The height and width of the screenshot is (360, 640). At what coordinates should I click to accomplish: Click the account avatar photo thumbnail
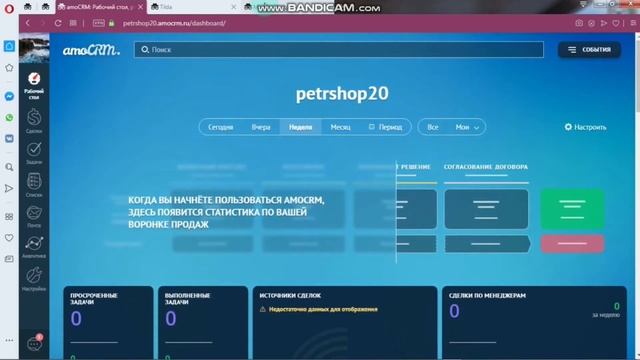(x=34, y=48)
